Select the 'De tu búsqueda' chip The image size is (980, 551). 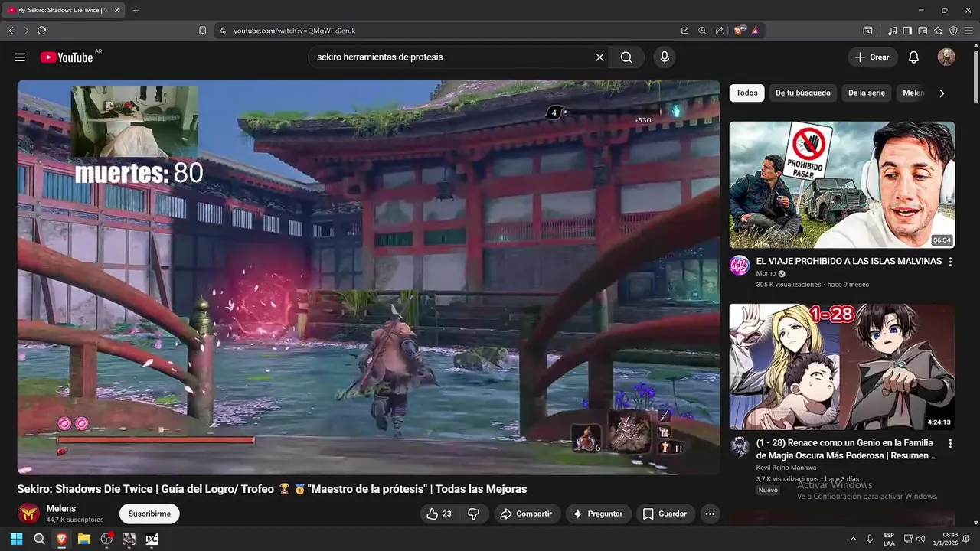[x=802, y=93]
